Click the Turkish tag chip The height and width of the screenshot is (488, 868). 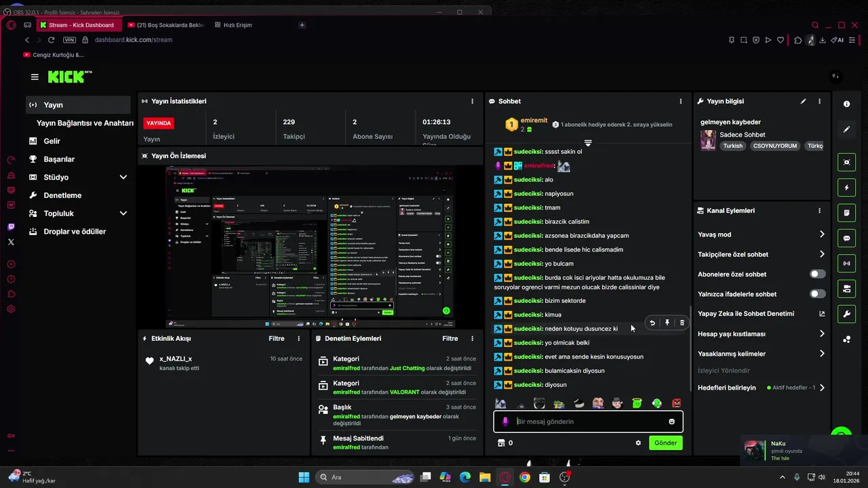click(732, 146)
